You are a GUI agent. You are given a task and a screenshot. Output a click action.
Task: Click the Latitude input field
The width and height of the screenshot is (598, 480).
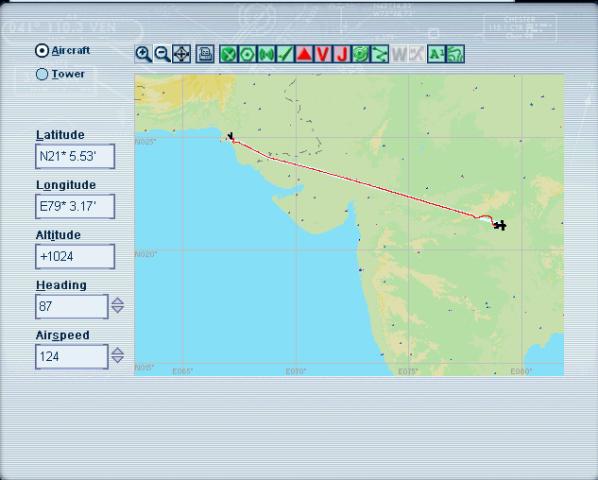coord(75,156)
